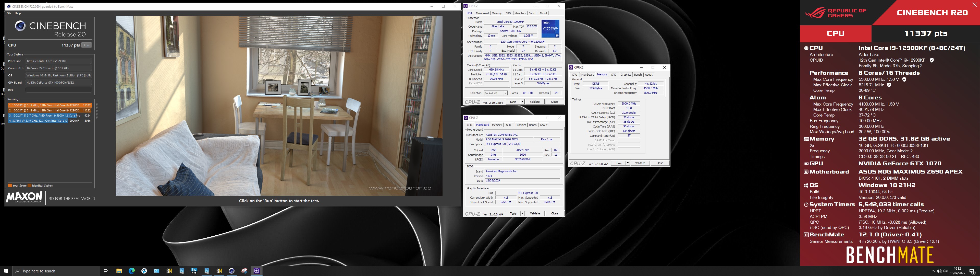This screenshot has height=276, width=980.
Task: Click the ROG MAXIMUS Z690 APEX model field
Action: click(x=509, y=140)
